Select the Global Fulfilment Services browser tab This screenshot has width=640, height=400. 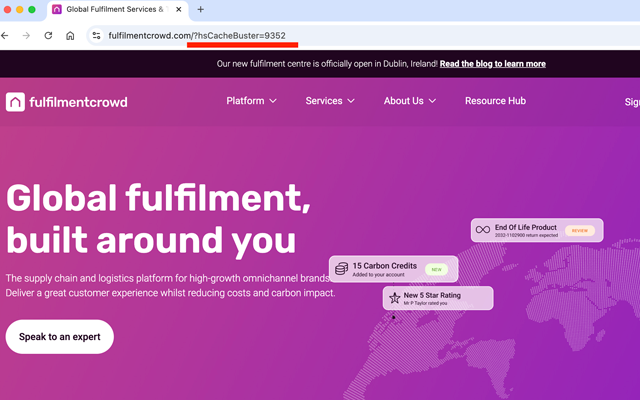pos(118,10)
